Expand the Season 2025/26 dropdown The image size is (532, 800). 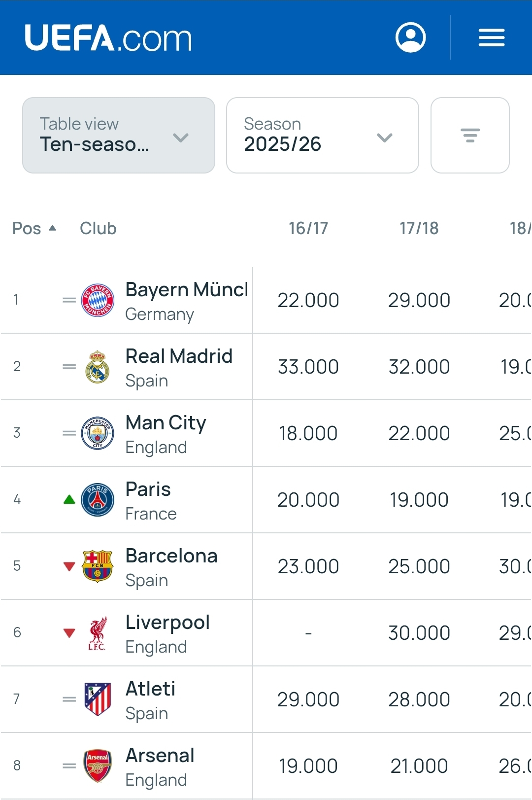[322, 135]
